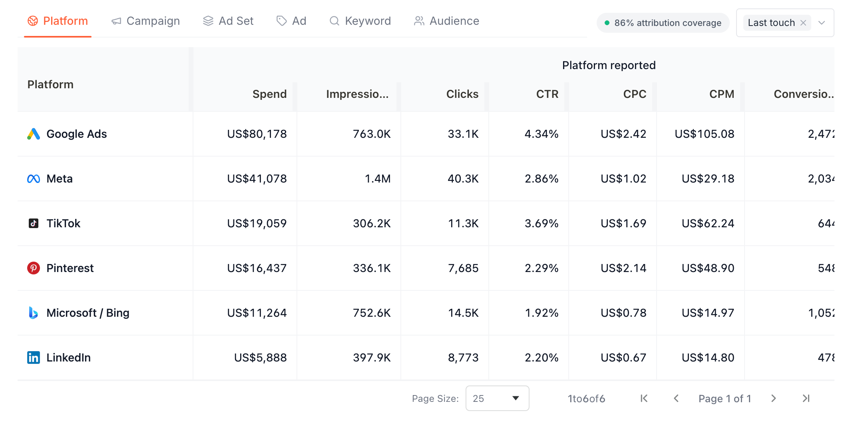Click Meta impressions value 1.4M
Image resolution: width=868 pixels, height=433 pixels.
click(378, 179)
